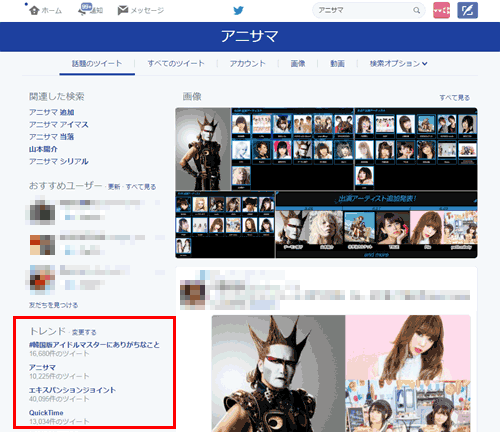Screen dimensions: 500x432
Task: Expand 検索オプション dropdown
Action: [x=398, y=63]
